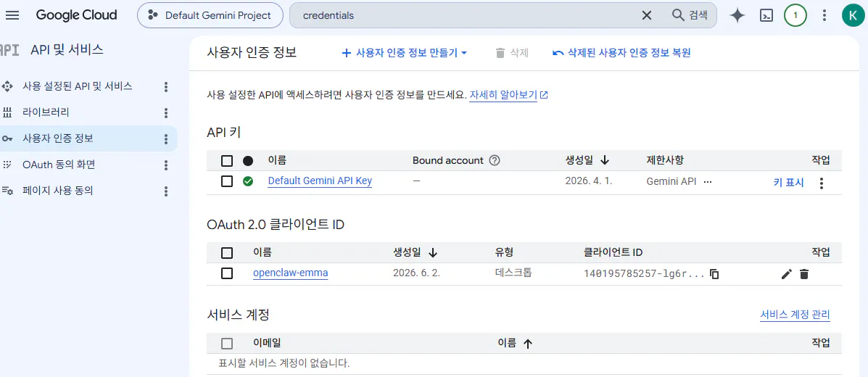The width and height of the screenshot is (868, 377).
Task: Toggle select-all checkbox in 서비스 계정 table
Action: (226, 344)
